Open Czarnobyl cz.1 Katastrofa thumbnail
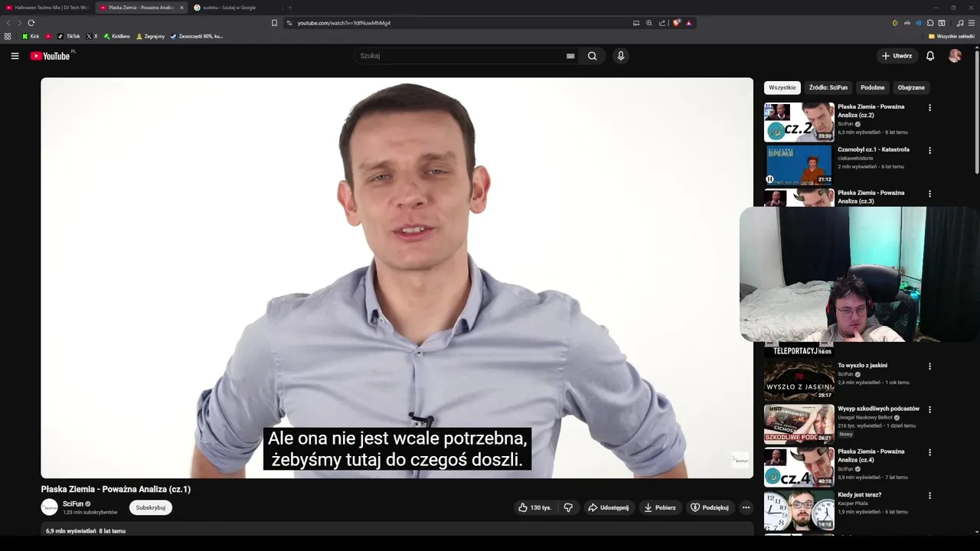This screenshot has height=551, width=980. [799, 165]
